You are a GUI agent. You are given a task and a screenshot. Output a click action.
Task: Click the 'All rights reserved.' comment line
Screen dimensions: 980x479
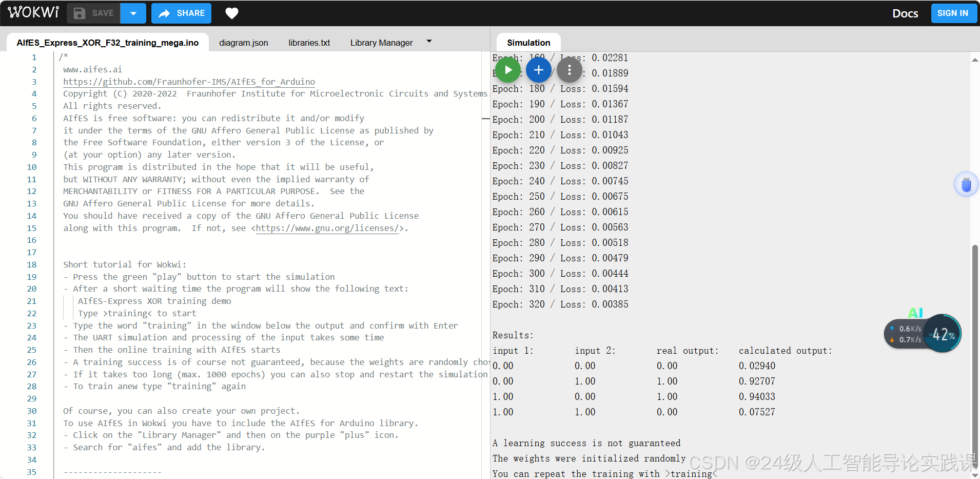coord(112,106)
